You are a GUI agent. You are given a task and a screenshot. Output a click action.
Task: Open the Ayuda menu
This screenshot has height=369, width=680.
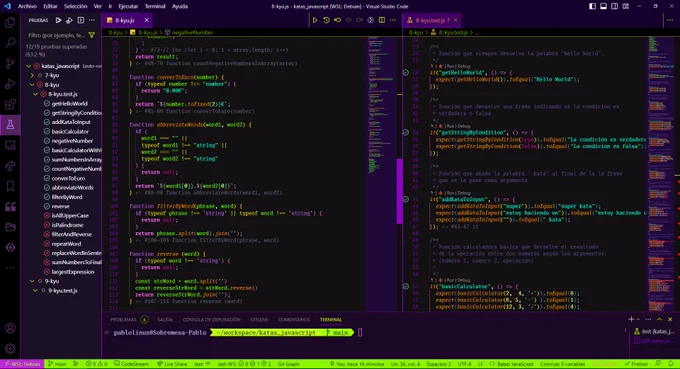(180, 6)
